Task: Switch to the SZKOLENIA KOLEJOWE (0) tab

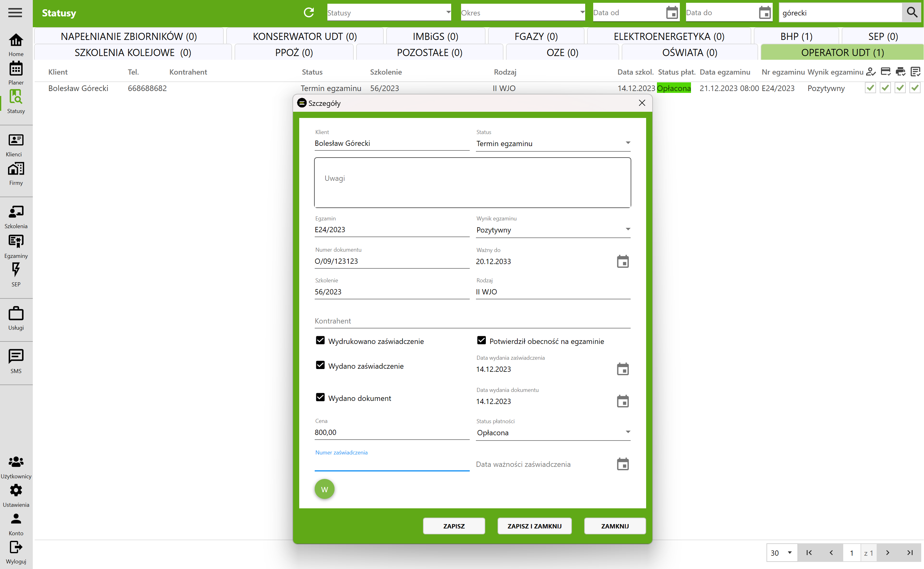Action: [x=133, y=53]
